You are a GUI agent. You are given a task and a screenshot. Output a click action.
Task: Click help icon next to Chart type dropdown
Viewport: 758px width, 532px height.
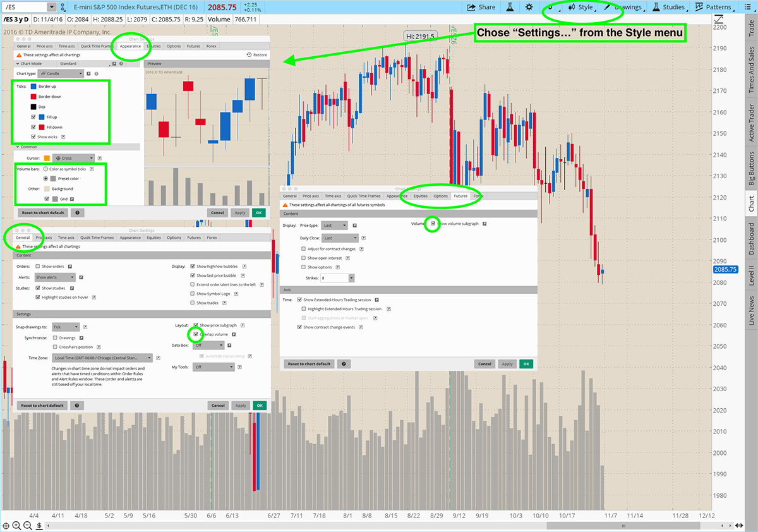pyautogui.click(x=97, y=74)
